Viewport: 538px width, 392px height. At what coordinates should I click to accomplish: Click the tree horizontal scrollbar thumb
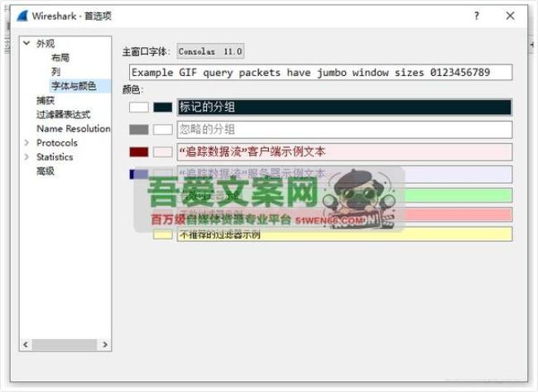point(65,344)
